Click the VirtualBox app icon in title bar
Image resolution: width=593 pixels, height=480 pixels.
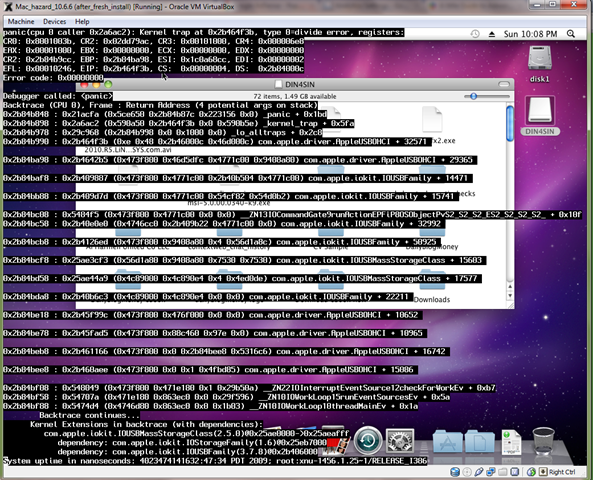pos(8,6)
